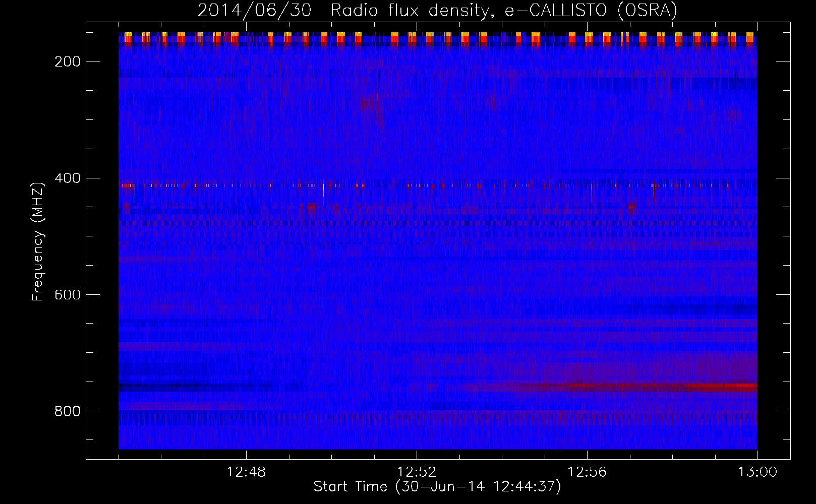Click the plot title 'Radio flux density, e-CALLISTO (OSRA)'

(x=504, y=11)
